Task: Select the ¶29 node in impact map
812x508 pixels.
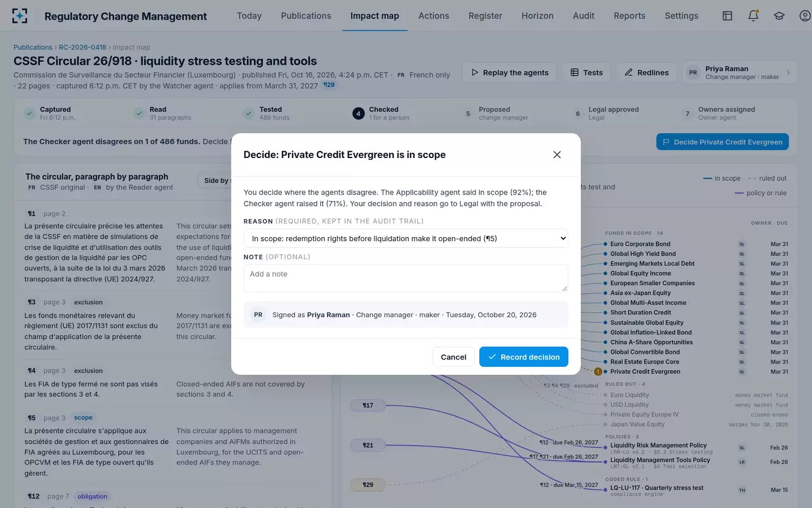Action: pos(368,485)
